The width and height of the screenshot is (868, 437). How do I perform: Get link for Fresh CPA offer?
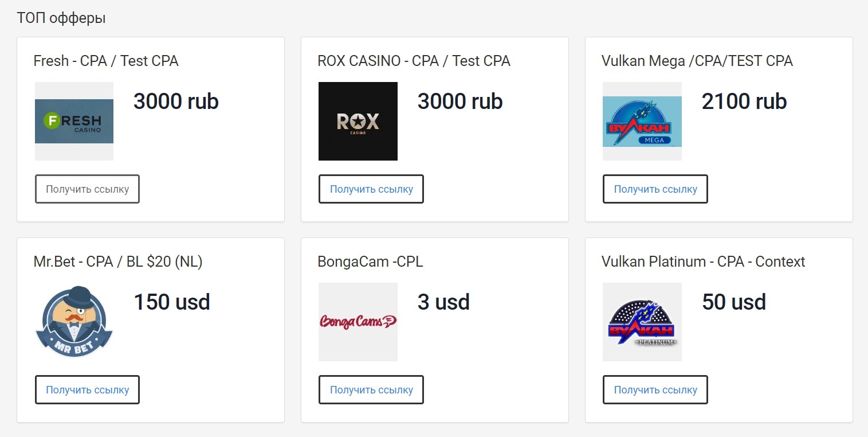87,189
